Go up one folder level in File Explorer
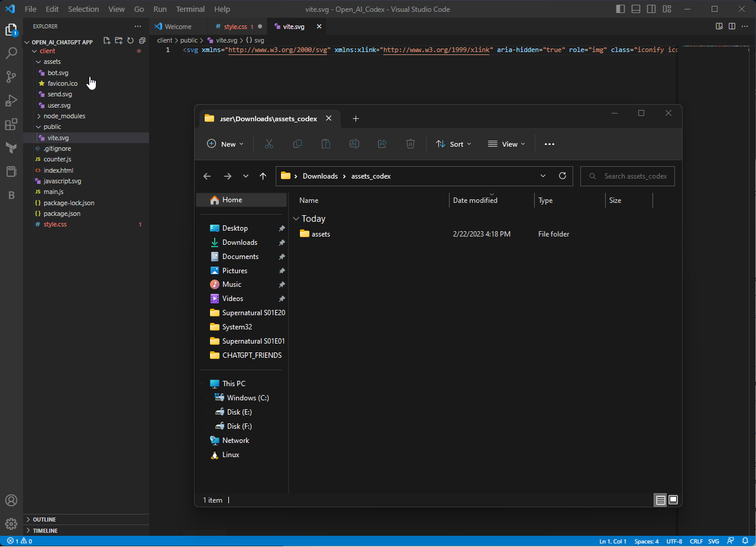The height and width of the screenshot is (547, 756). tap(263, 176)
